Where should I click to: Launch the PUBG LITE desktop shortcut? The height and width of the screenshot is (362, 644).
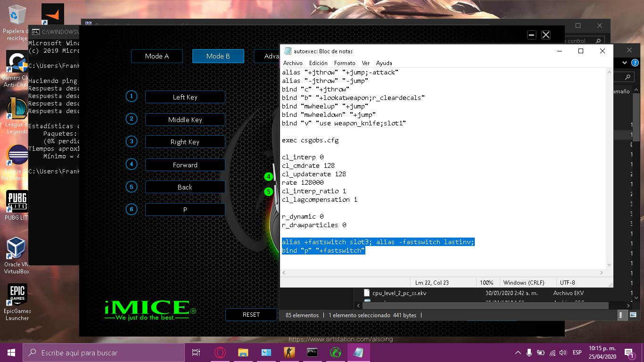pyautogui.click(x=17, y=206)
